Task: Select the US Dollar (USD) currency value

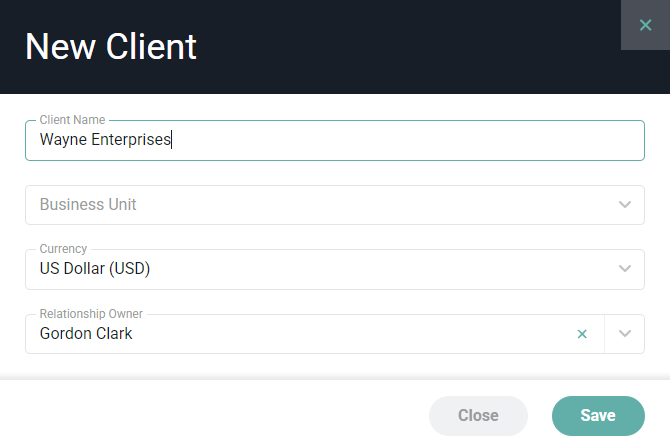Action: [x=95, y=269]
